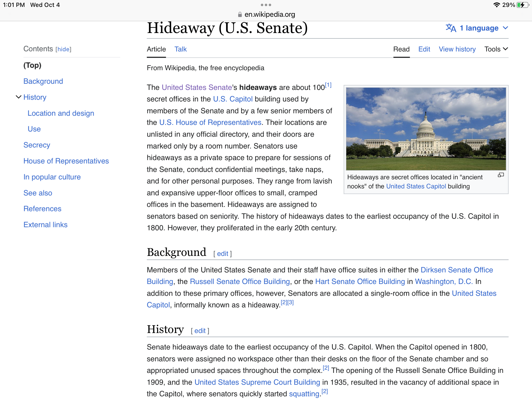
Task: Edit the History section
Action: tap(200, 331)
